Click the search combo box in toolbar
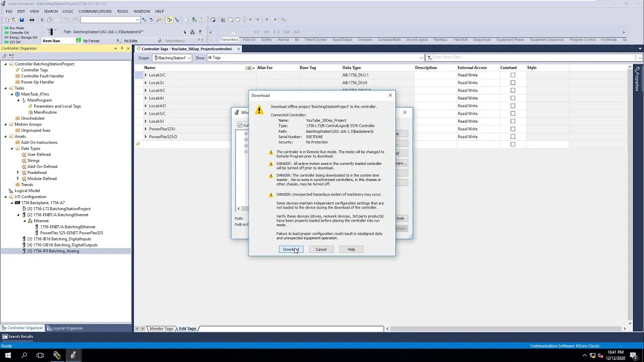 110,20
